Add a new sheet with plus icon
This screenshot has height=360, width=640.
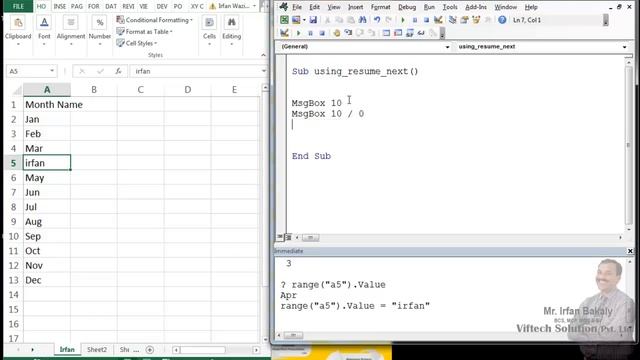coord(150,350)
